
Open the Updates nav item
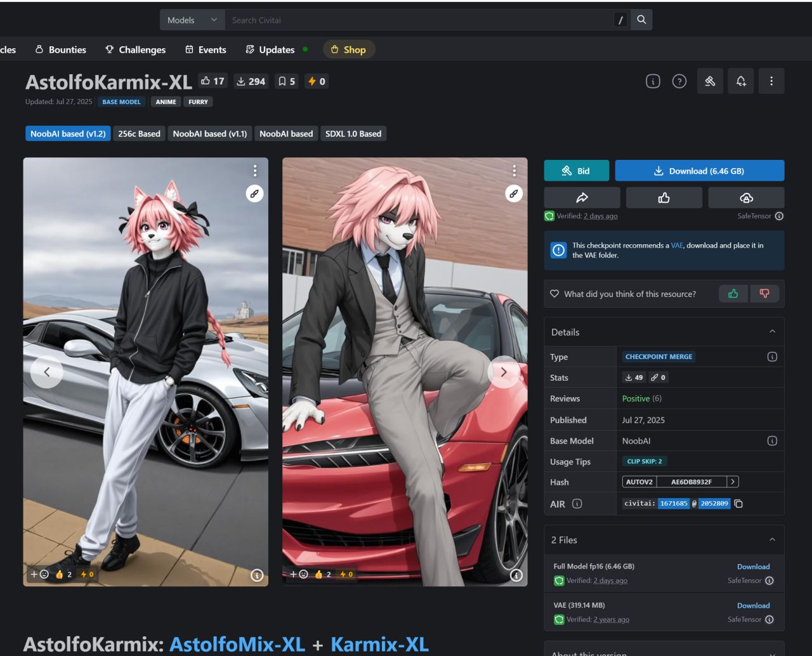click(x=271, y=49)
